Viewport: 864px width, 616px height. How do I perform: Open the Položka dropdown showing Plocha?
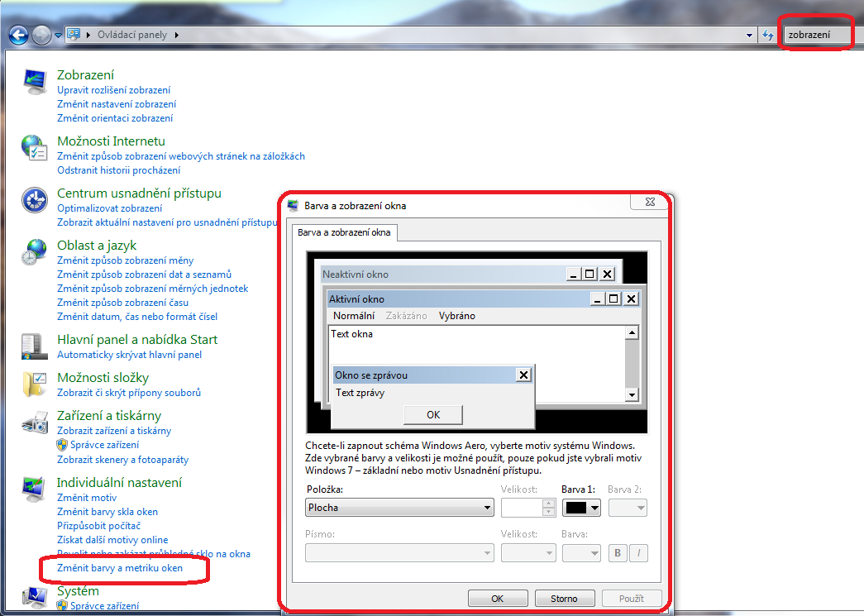click(399, 508)
